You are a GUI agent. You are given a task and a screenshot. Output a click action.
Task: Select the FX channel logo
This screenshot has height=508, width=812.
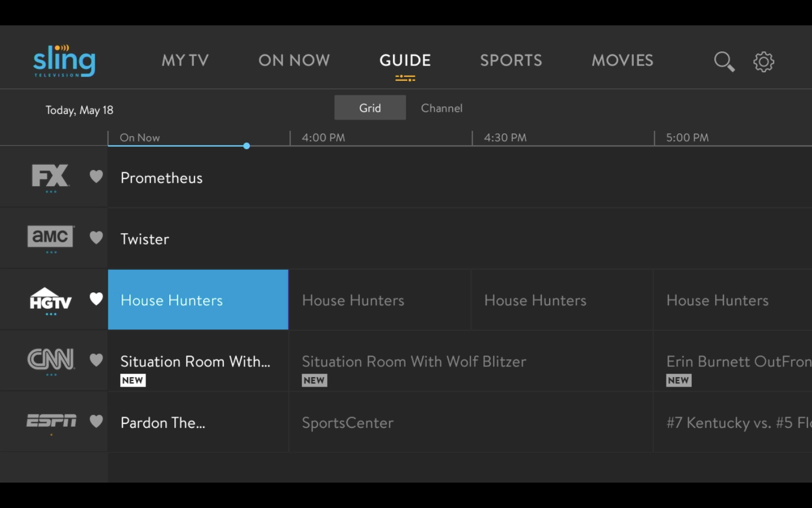(50, 176)
